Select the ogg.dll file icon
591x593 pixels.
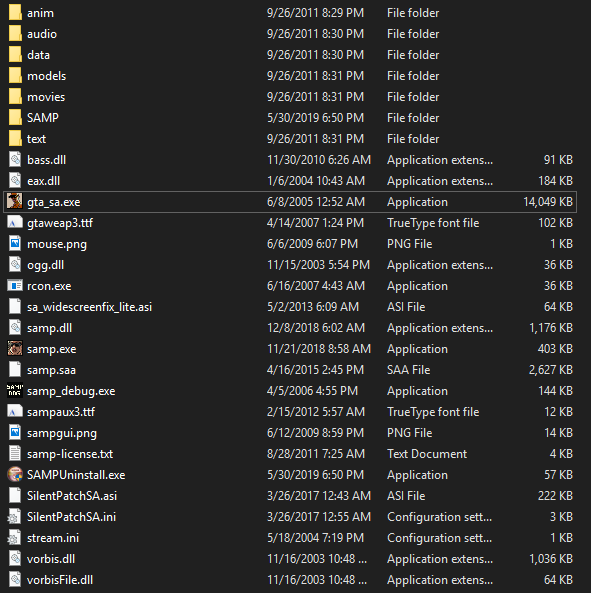(15, 264)
